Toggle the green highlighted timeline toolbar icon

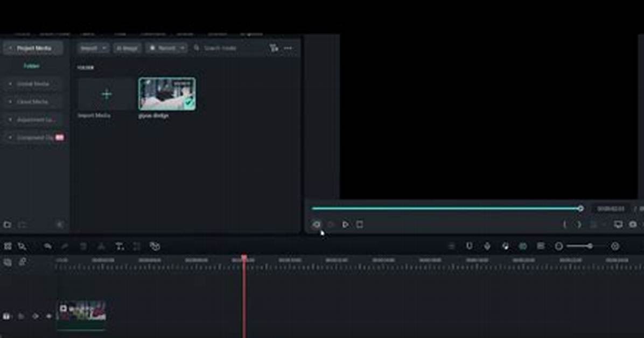[x=523, y=246]
